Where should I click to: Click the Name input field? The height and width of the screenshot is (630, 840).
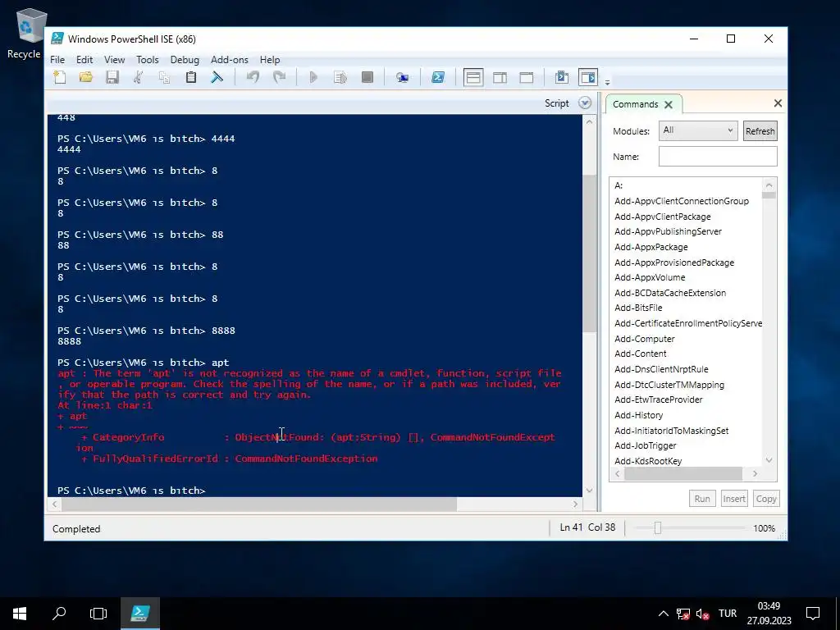pyautogui.click(x=718, y=157)
